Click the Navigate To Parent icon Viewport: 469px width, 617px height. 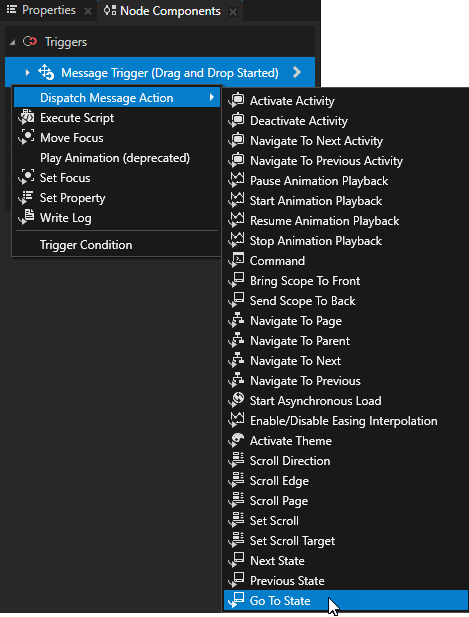[x=237, y=341]
